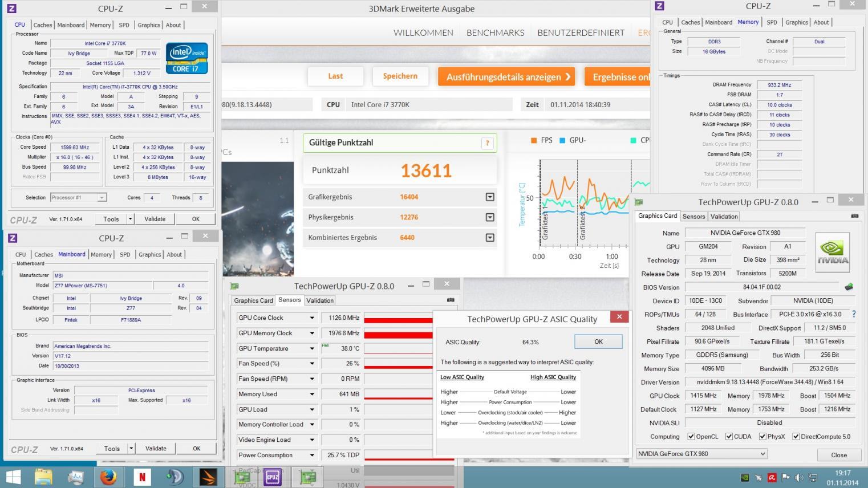Open Action Center flag in tray
This screenshot has width=868, height=488.
pos(785,478)
